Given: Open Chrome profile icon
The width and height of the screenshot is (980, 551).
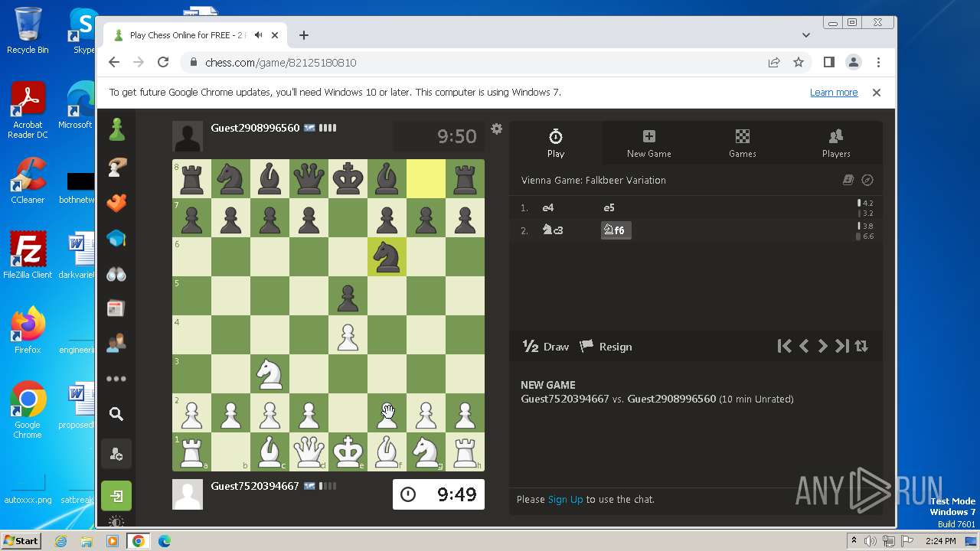Looking at the screenshot, I should 854,62.
